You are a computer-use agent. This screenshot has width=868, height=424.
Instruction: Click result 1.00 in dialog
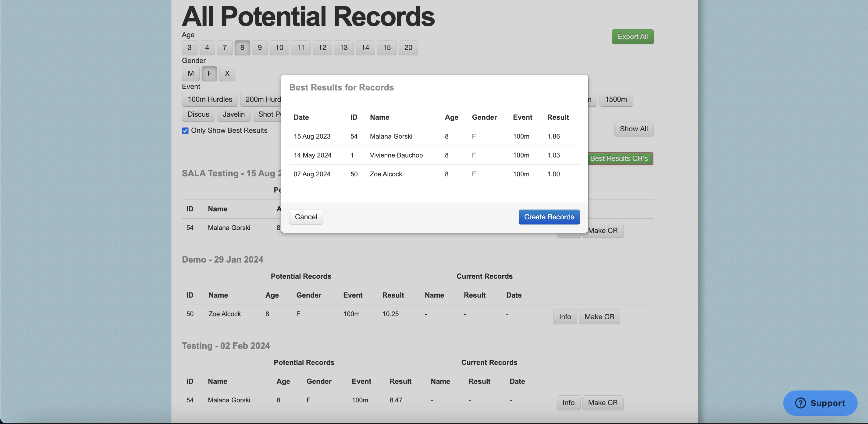[x=553, y=174]
